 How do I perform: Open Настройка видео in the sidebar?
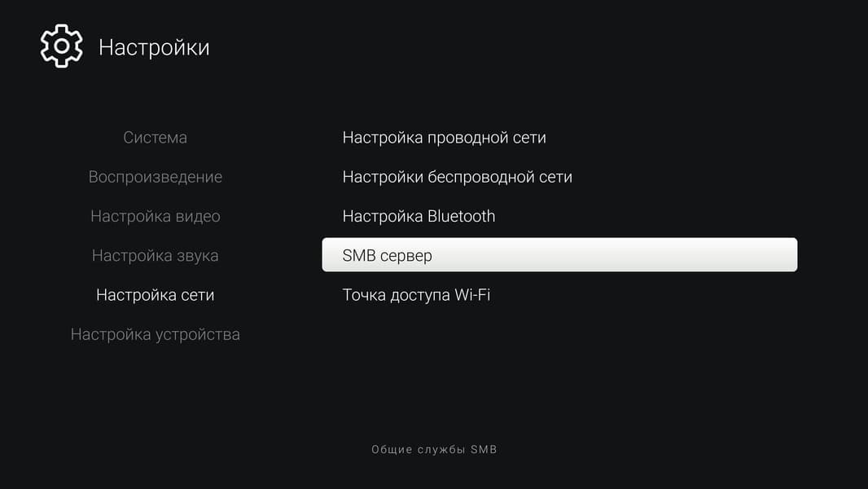[x=155, y=216]
